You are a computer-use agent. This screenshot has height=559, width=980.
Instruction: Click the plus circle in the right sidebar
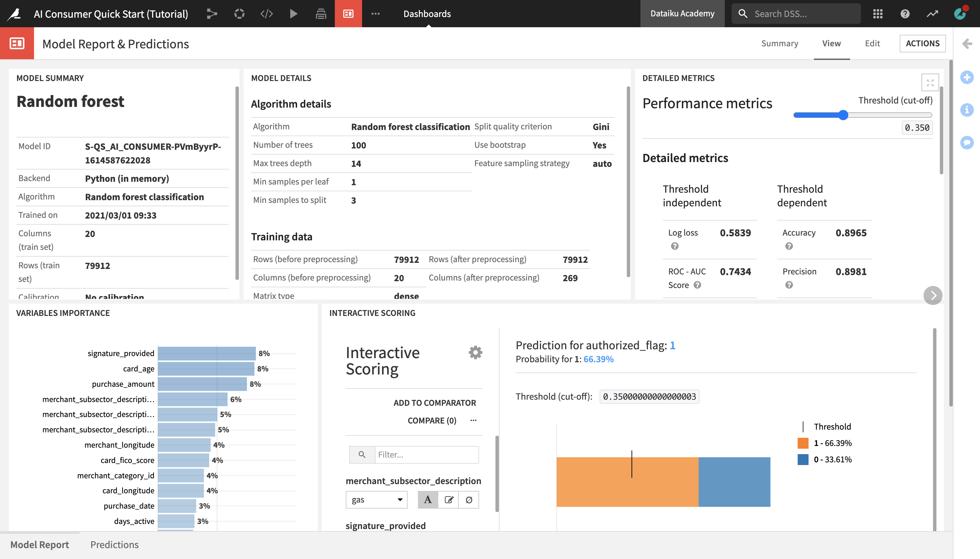[967, 77]
